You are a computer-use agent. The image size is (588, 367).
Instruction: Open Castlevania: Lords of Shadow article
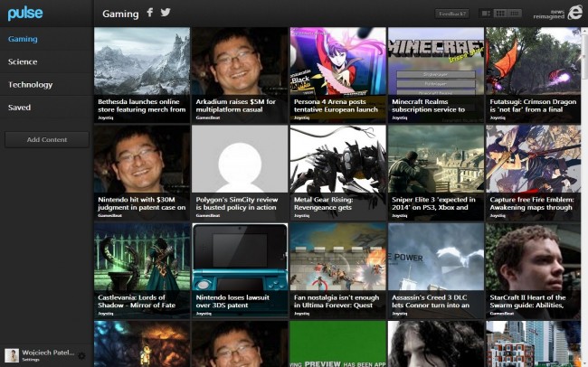click(142, 270)
